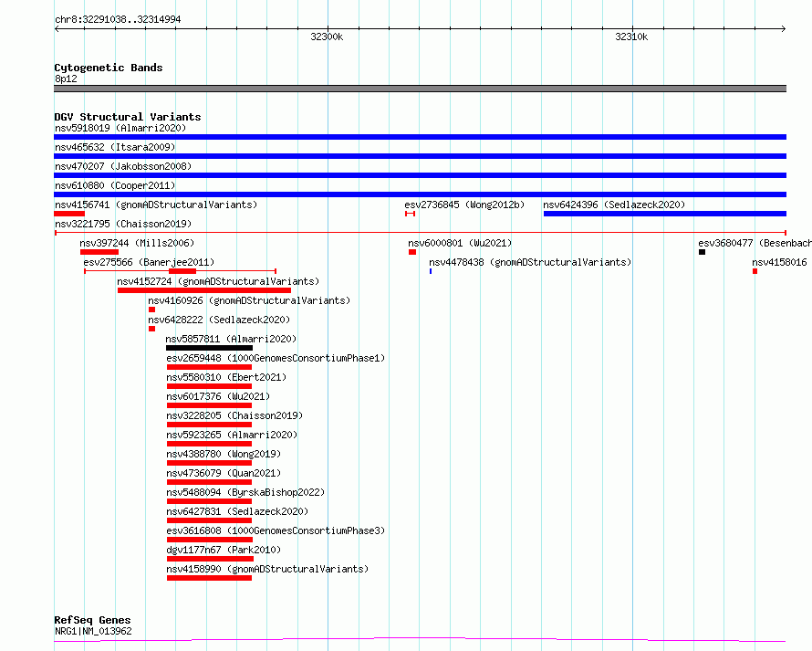
Task: Click nsv3221795 (Chaisson2019) label
Action: pyautogui.click(x=123, y=224)
